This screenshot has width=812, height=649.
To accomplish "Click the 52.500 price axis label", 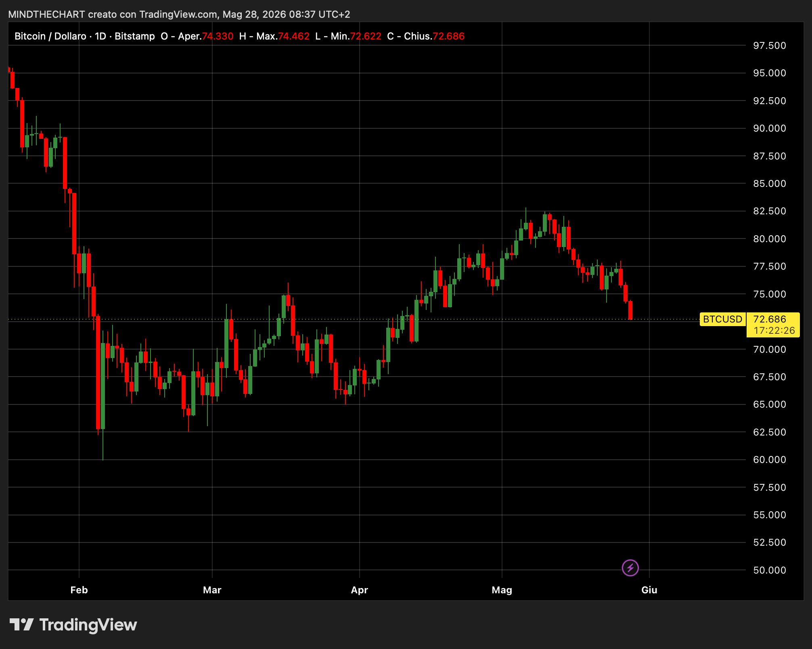I will [x=770, y=542].
